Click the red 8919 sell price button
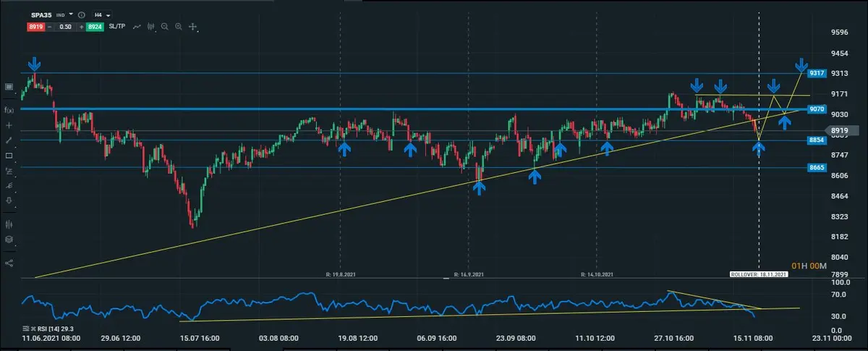 pos(34,26)
